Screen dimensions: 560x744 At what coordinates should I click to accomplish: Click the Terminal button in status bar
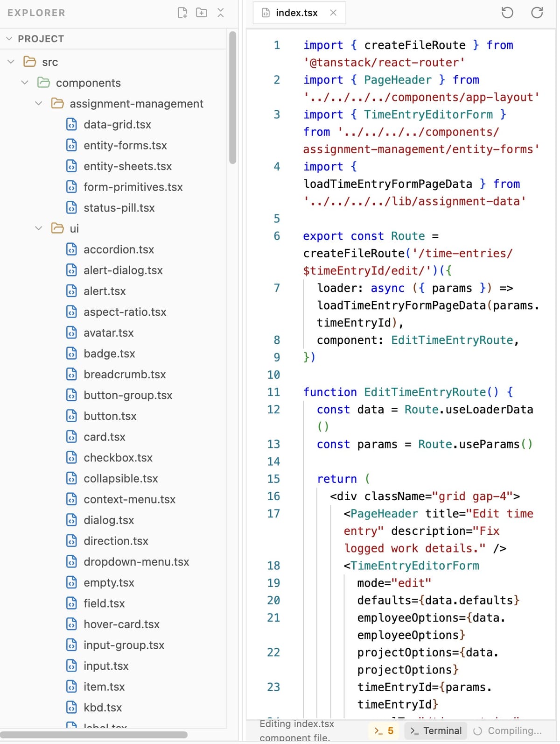(436, 731)
